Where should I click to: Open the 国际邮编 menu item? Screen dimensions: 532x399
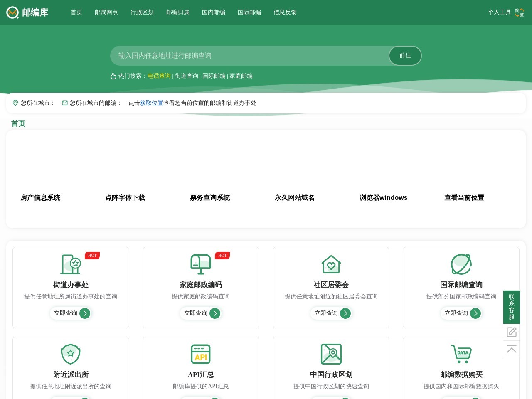249,12
